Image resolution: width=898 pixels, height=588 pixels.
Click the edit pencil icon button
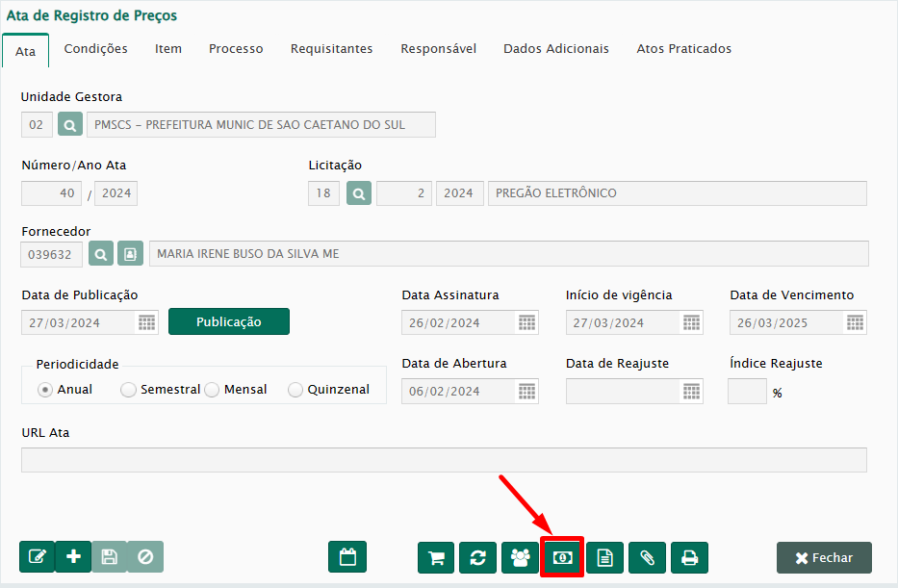(38, 557)
